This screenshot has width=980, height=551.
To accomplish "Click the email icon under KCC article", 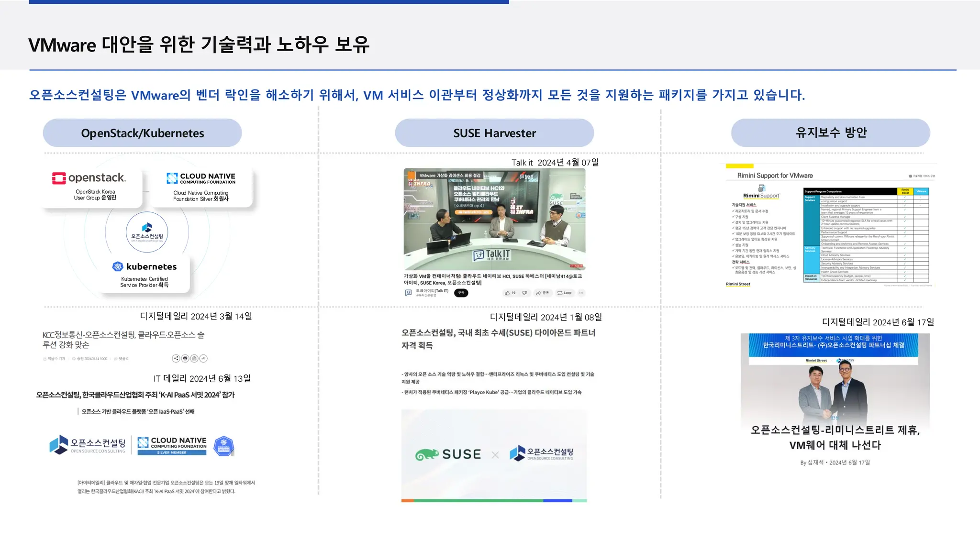I will 194,358.
